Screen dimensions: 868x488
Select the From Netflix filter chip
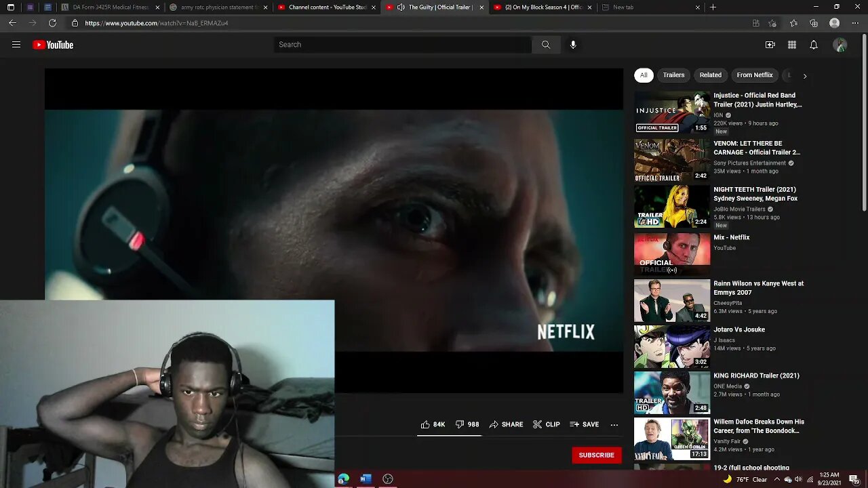coord(755,75)
